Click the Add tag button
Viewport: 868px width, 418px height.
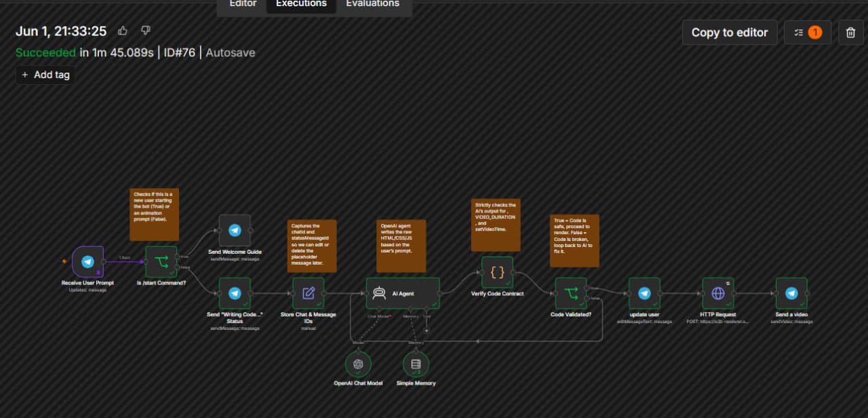[45, 75]
